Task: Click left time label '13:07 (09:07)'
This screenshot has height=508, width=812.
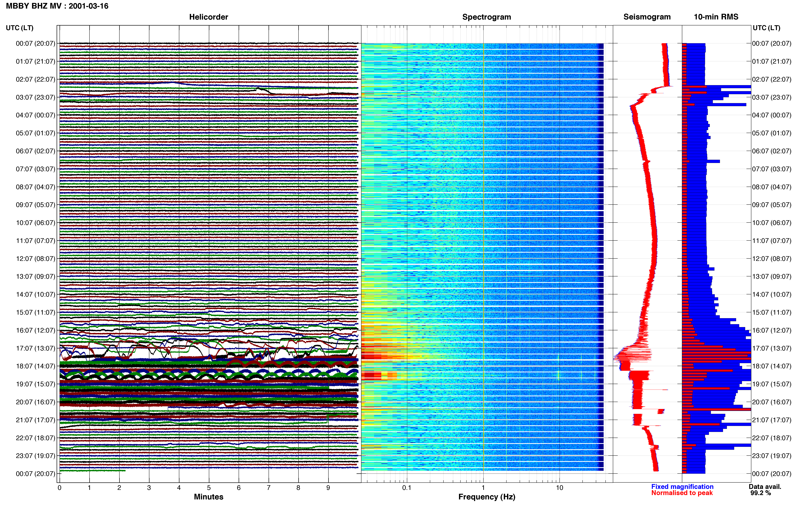Action: 36,277
